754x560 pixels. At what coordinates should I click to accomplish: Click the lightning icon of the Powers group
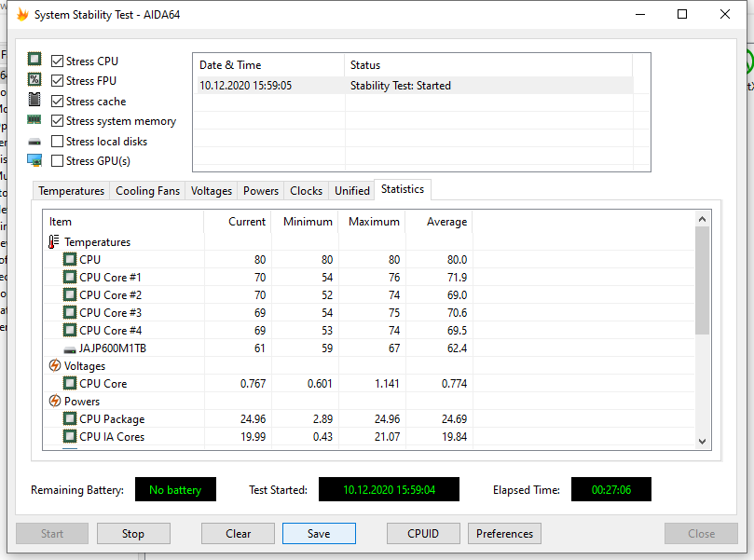[55, 401]
